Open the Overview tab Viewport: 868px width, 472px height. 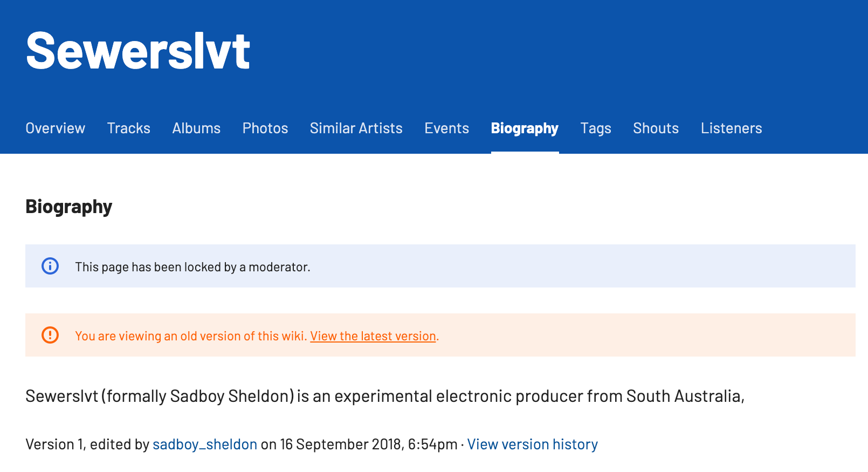56,128
